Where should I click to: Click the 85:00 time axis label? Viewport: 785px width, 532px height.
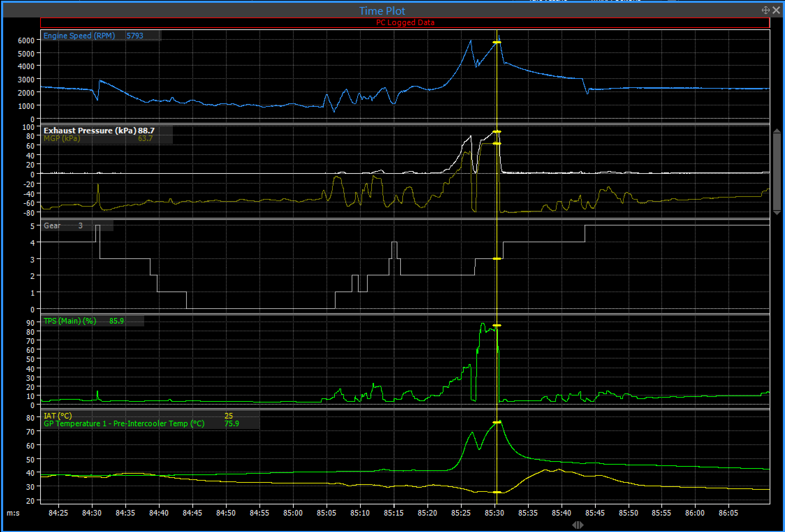tap(293, 513)
